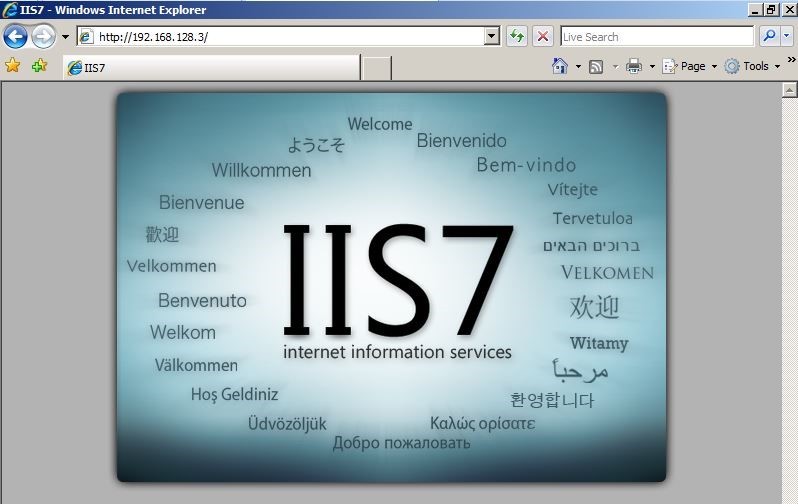Click the page icon in address bar
This screenshot has height=504, width=798.
pos(87,37)
